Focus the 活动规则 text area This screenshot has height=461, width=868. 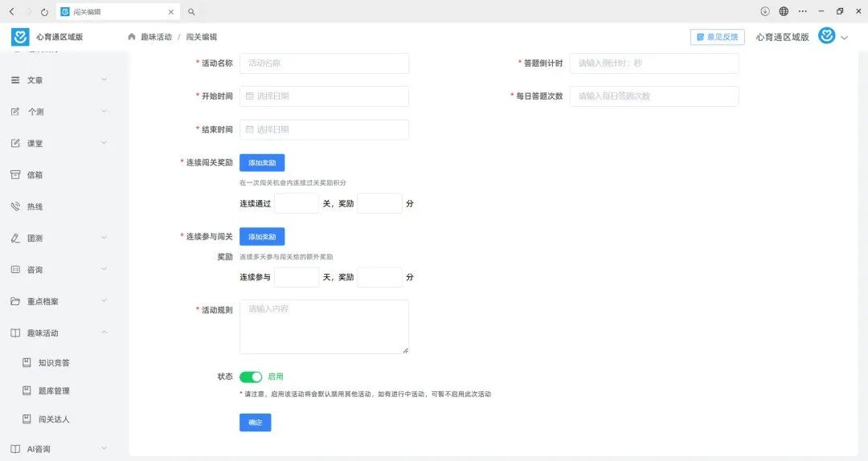pos(325,327)
